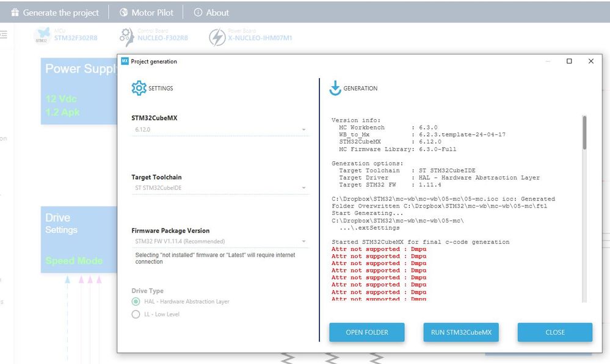
Task: Click the gift icon beside Generate the project
Action: click(15, 12)
